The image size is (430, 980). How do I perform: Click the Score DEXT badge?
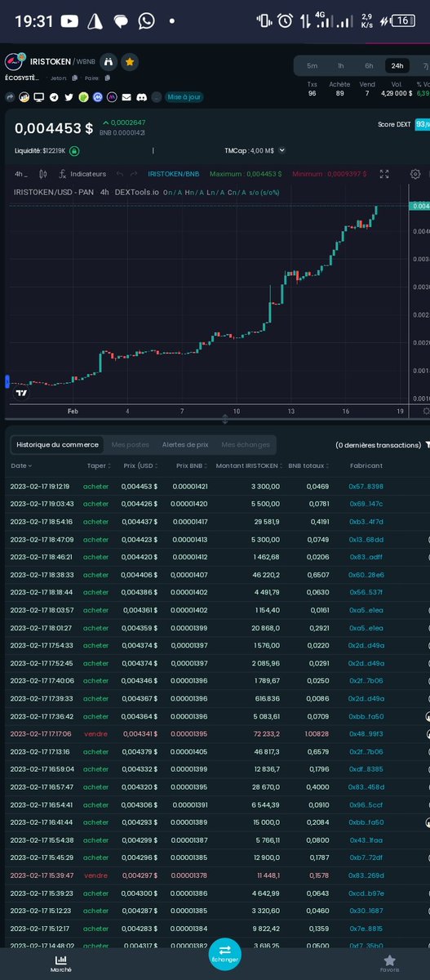(x=422, y=124)
